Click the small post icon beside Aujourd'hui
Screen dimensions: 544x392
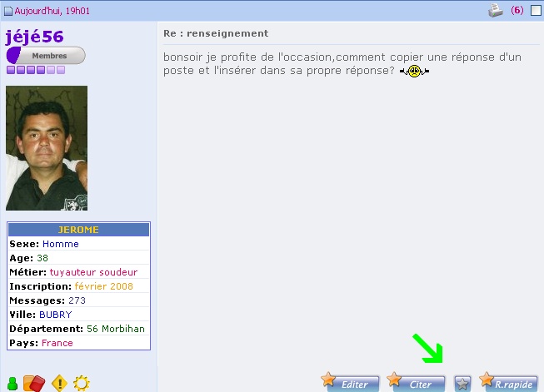click(9, 12)
